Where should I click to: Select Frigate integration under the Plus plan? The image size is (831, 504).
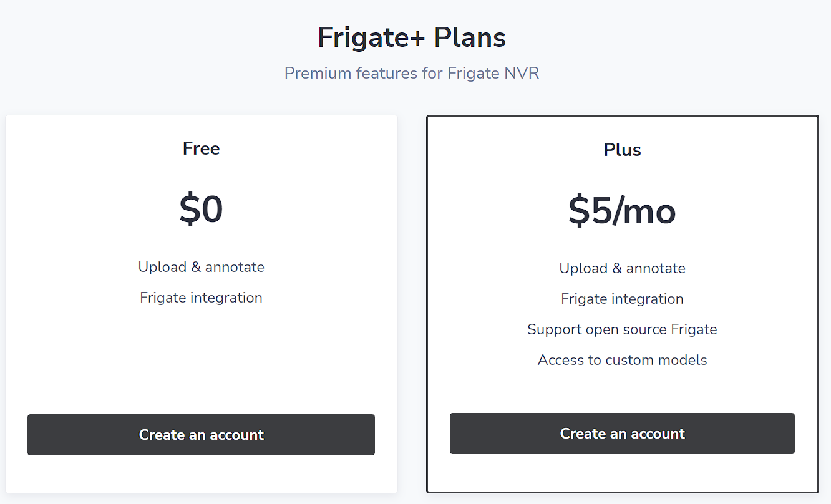622,299
